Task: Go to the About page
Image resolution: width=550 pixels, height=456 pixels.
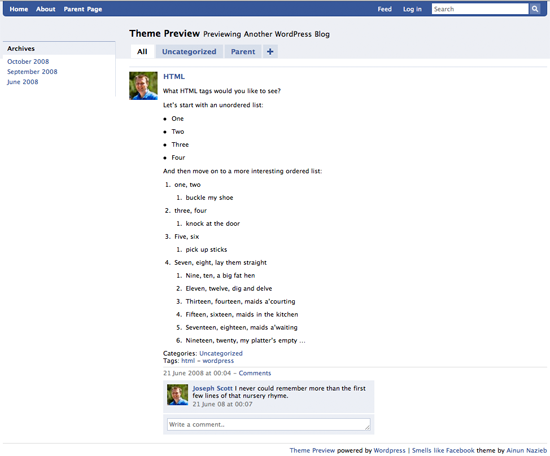Action: pos(46,9)
